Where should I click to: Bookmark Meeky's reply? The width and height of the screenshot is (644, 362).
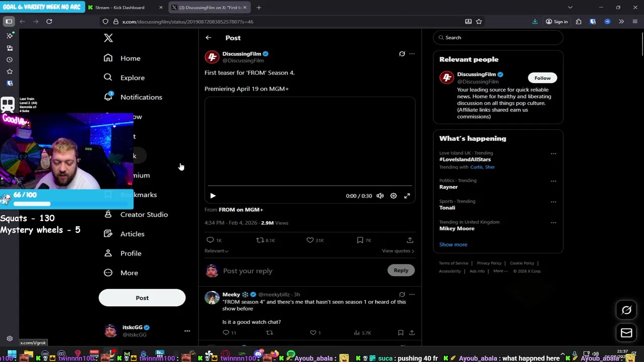[x=400, y=333]
